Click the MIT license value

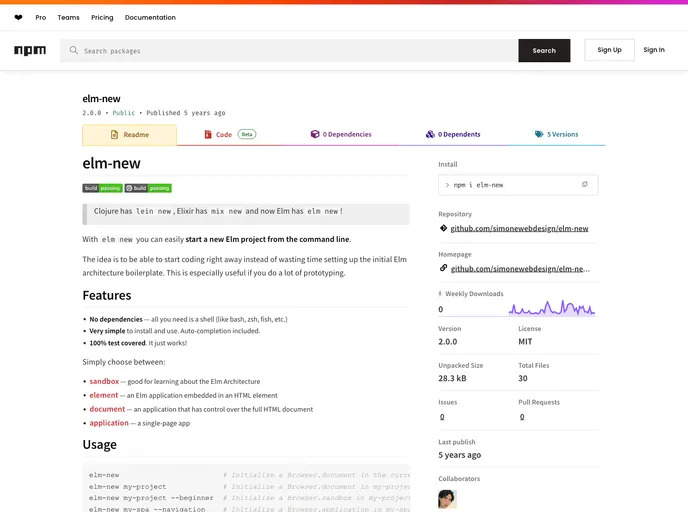525,342
